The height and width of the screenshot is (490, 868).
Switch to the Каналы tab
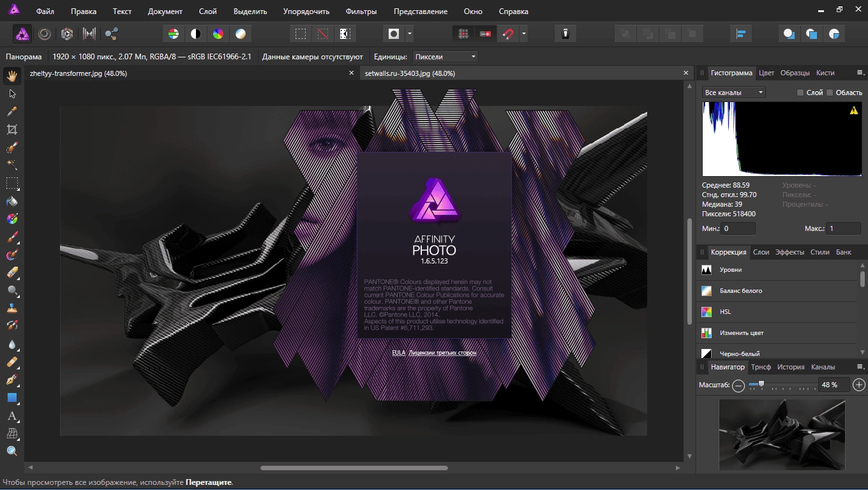[823, 367]
